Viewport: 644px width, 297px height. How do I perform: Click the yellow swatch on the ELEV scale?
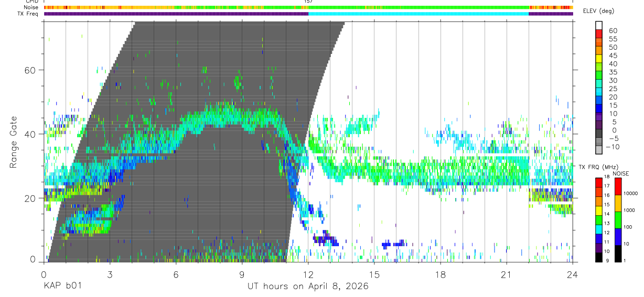click(x=599, y=58)
